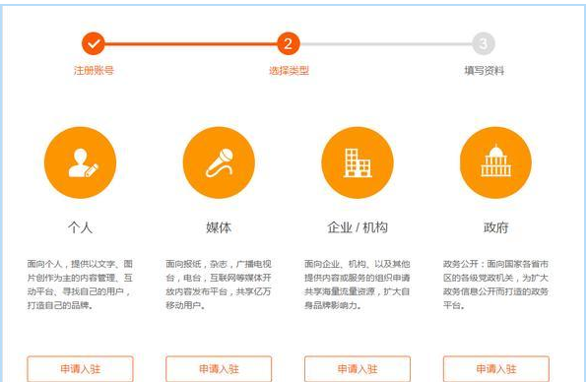Screen dimensions: 588x382
Task: Click the step 2 orange circle
Action: (289, 43)
